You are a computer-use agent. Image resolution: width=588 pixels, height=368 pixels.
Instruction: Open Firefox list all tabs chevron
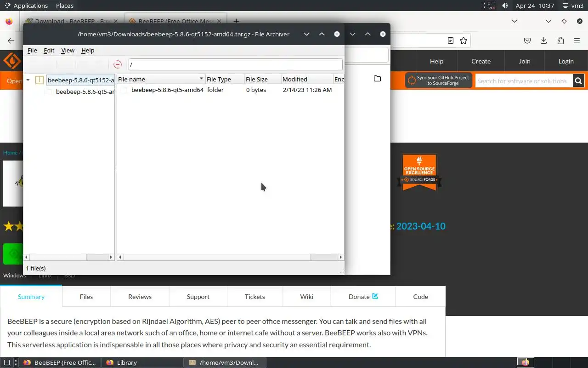click(x=514, y=21)
